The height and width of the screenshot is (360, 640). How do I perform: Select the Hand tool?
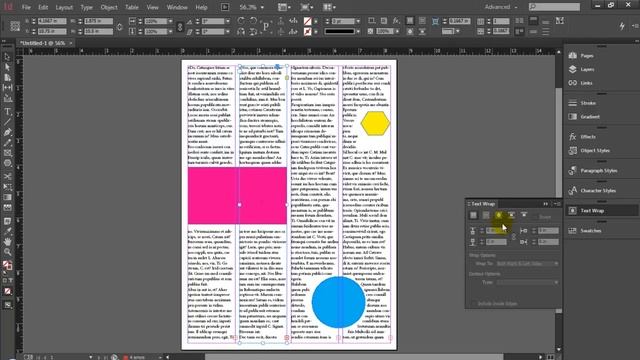pyautogui.click(x=7, y=242)
